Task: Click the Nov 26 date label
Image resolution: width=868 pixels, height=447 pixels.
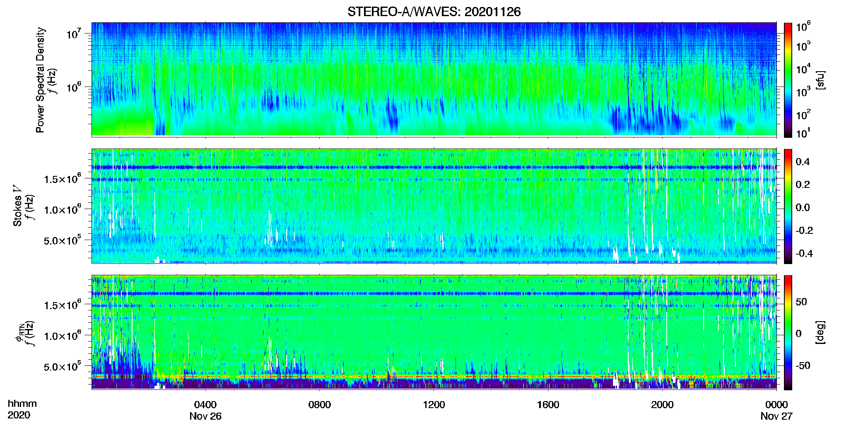Action: (x=205, y=416)
